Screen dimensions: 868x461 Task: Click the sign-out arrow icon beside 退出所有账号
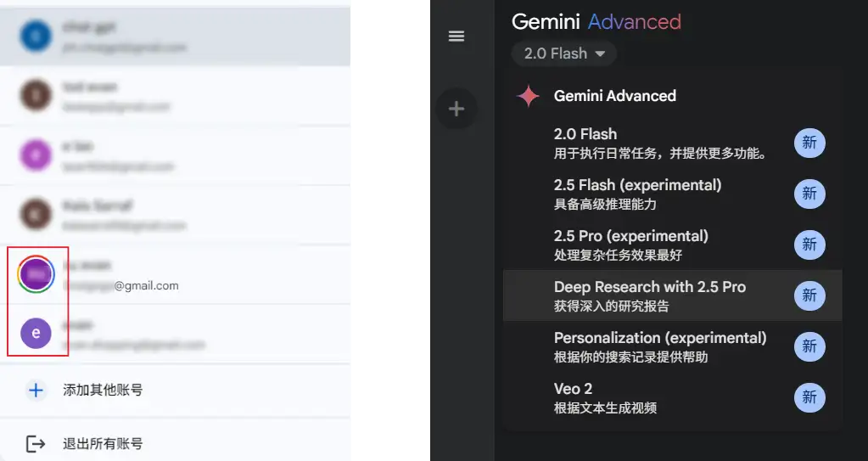tap(36, 443)
